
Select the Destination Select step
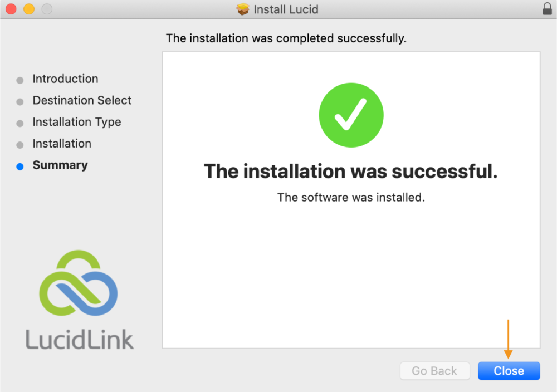(x=82, y=101)
